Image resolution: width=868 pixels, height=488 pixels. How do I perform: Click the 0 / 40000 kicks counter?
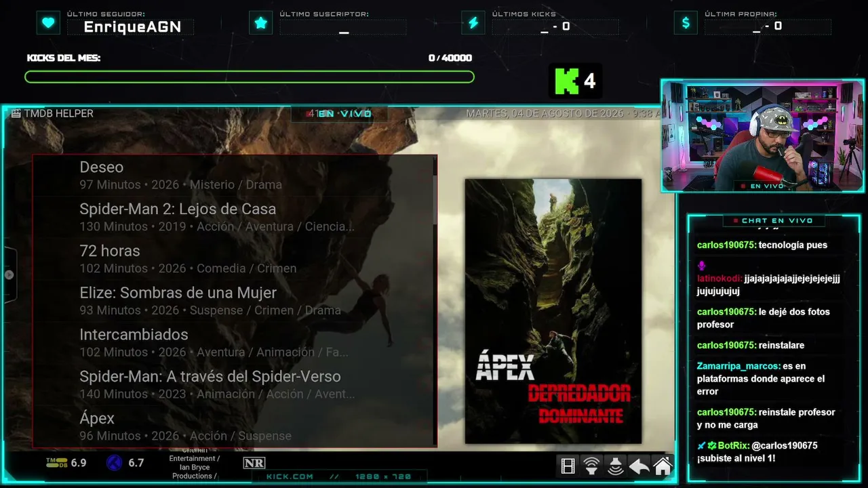coord(450,58)
